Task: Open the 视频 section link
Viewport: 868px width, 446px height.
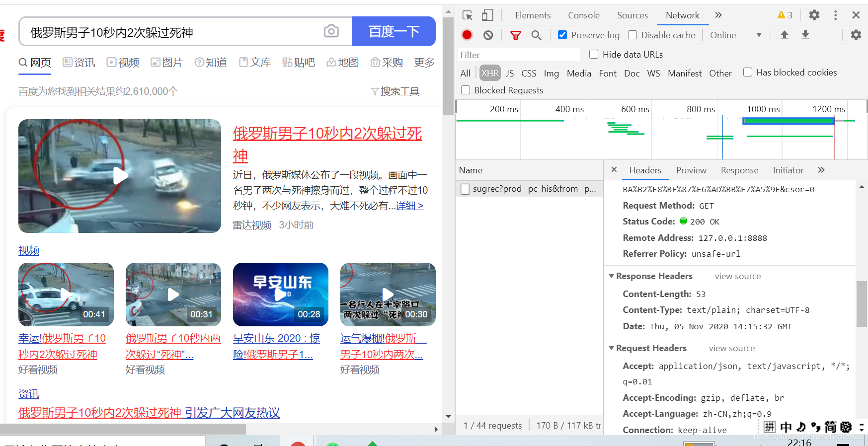Action: coord(29,250)
